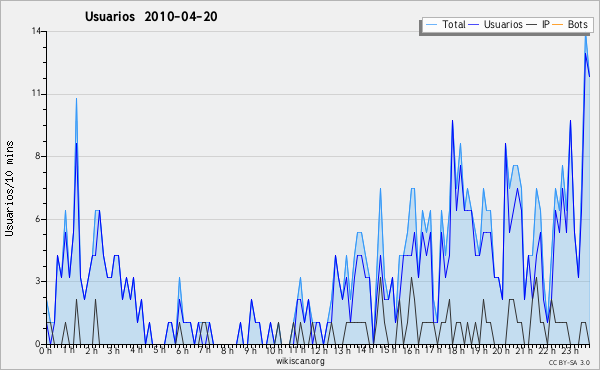Click the y-axis value 8
The height and width of the screenshot is (370, 600).
pyautogui.click(x=38, y=156)
